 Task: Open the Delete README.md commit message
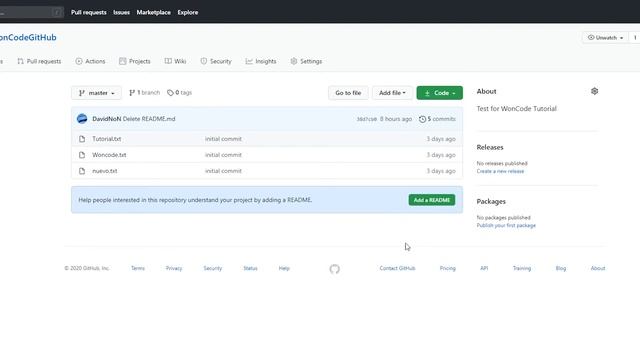[149, 119]
